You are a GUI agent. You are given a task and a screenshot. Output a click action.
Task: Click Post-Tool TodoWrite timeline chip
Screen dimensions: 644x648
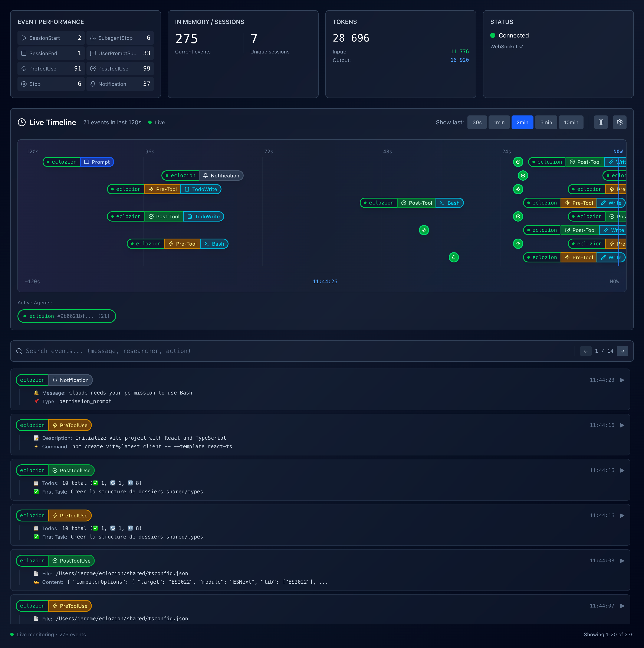click(x=165, y=216)
